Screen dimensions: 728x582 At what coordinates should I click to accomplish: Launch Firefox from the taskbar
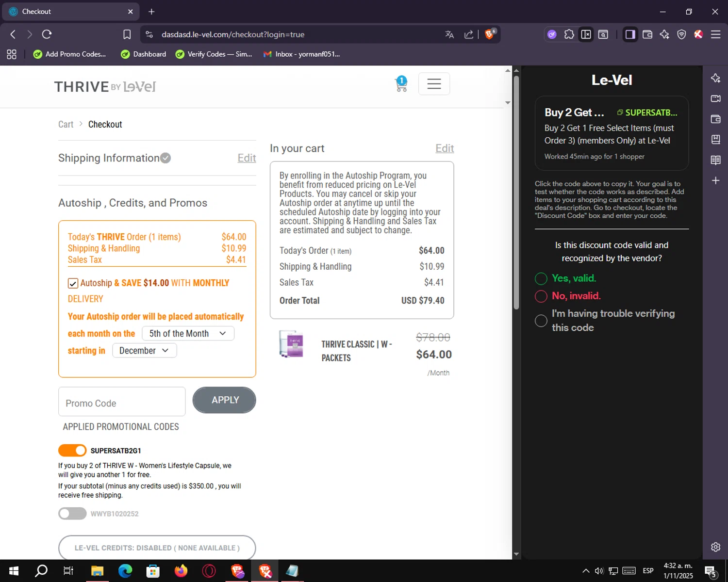click(181, 571)
